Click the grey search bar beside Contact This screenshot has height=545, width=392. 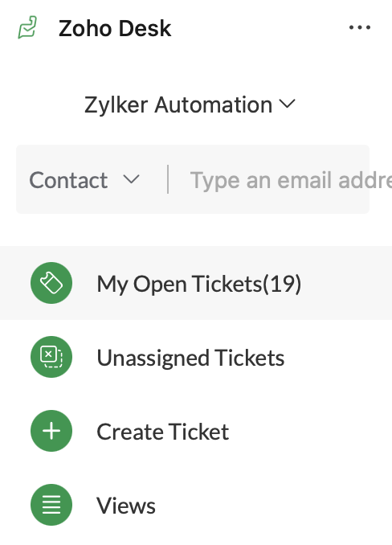point(193,179)
